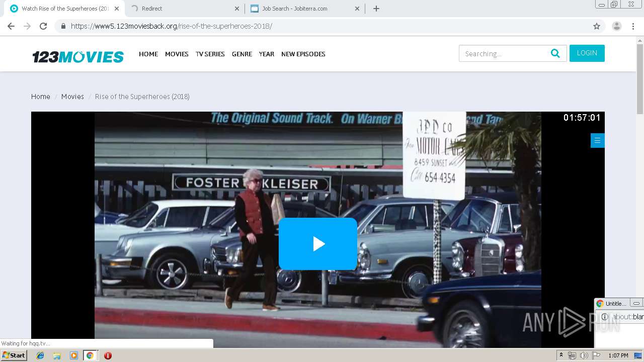View site lock information

63,26
